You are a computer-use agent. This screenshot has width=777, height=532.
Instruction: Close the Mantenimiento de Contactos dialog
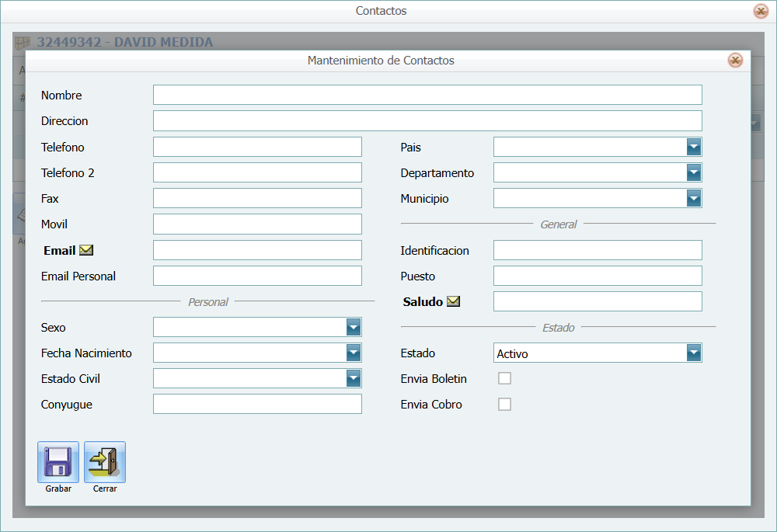click(734, 61)
